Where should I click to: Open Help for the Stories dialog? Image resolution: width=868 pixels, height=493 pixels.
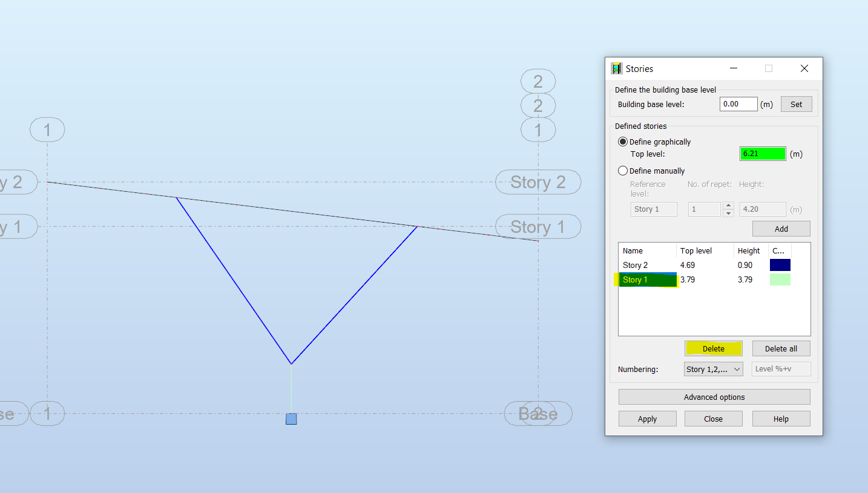coord(781,418)
